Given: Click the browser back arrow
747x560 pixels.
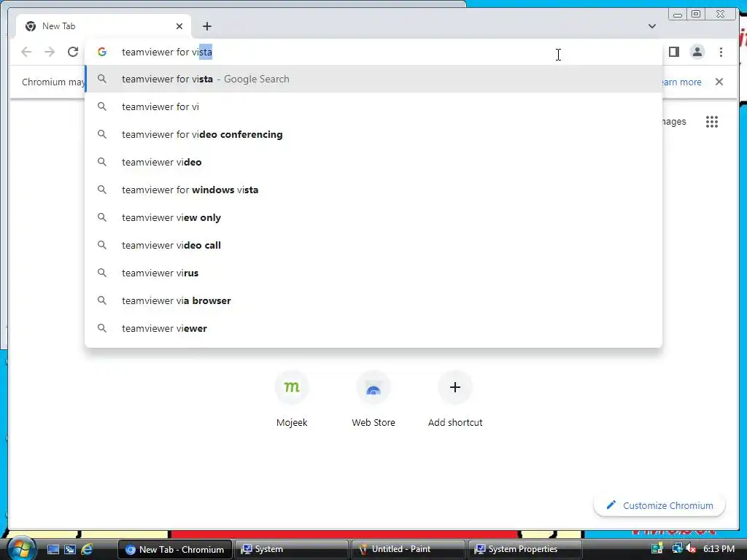Looking at the screenshot, I should click(26, 52).
